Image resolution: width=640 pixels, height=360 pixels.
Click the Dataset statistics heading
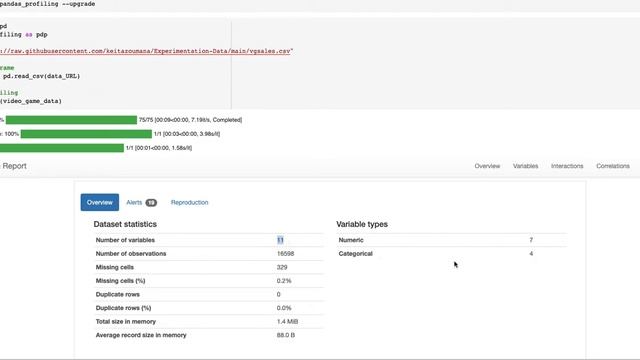pyautogui.click(x=125, y=224)
